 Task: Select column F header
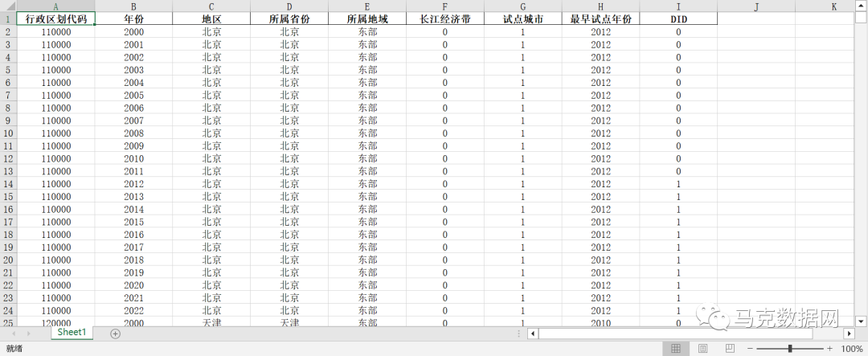tap(445, 6)
